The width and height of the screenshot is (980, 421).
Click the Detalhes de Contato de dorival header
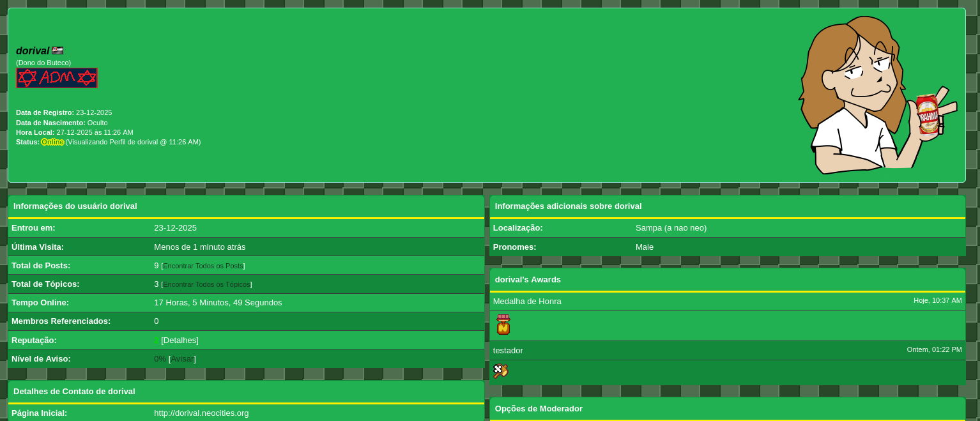74,392
